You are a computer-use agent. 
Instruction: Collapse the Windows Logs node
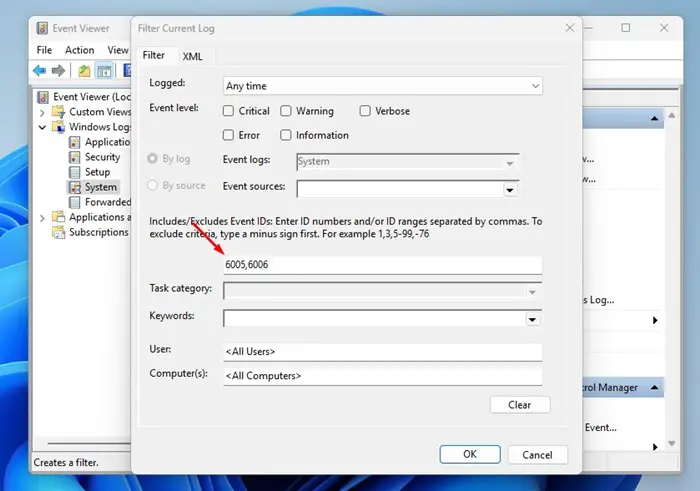[x=42, y=127]
